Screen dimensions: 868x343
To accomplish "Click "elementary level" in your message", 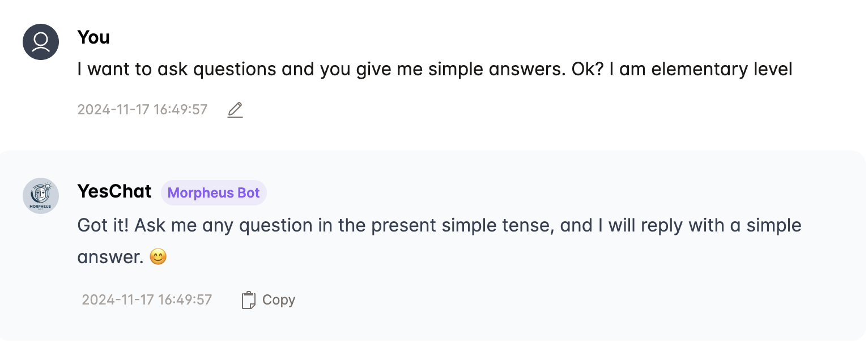I will click(x=722, y=70).
